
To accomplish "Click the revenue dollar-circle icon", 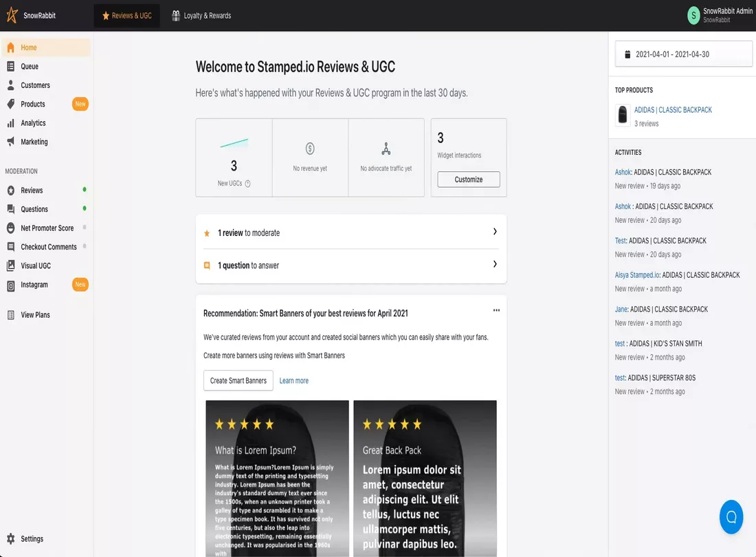I will [310, 149].
